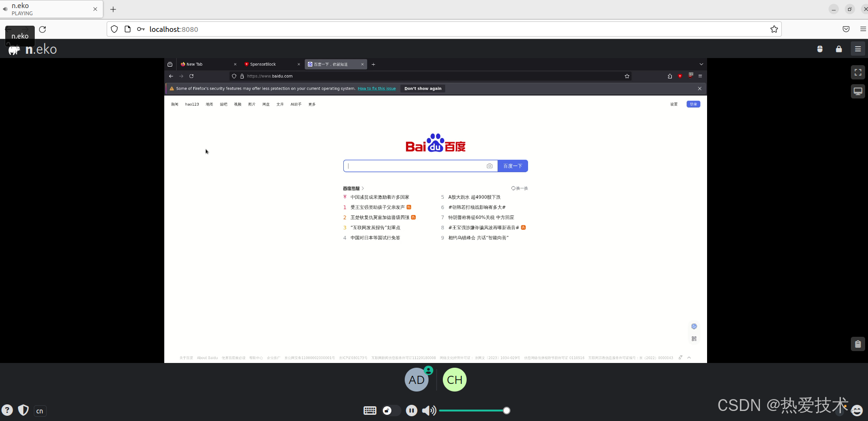Click the camera image-search icon
Viewport: 868px width, 421px height.
[489, 166]
